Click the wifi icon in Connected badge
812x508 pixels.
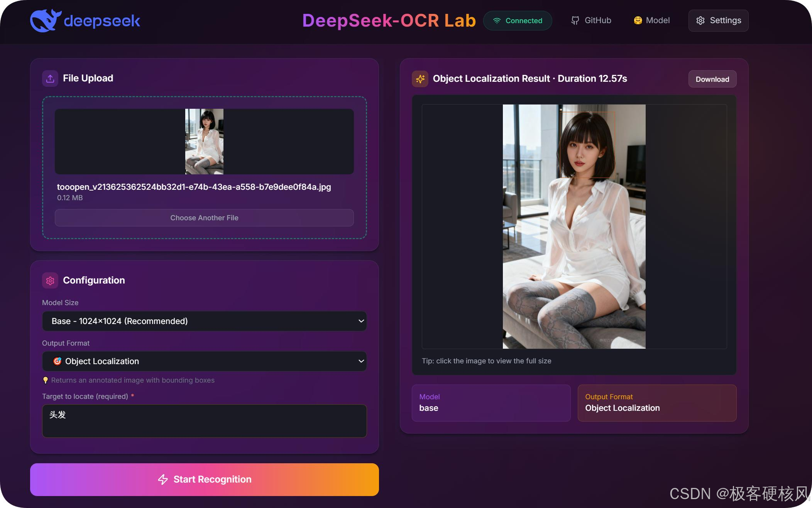coord(497,21)
